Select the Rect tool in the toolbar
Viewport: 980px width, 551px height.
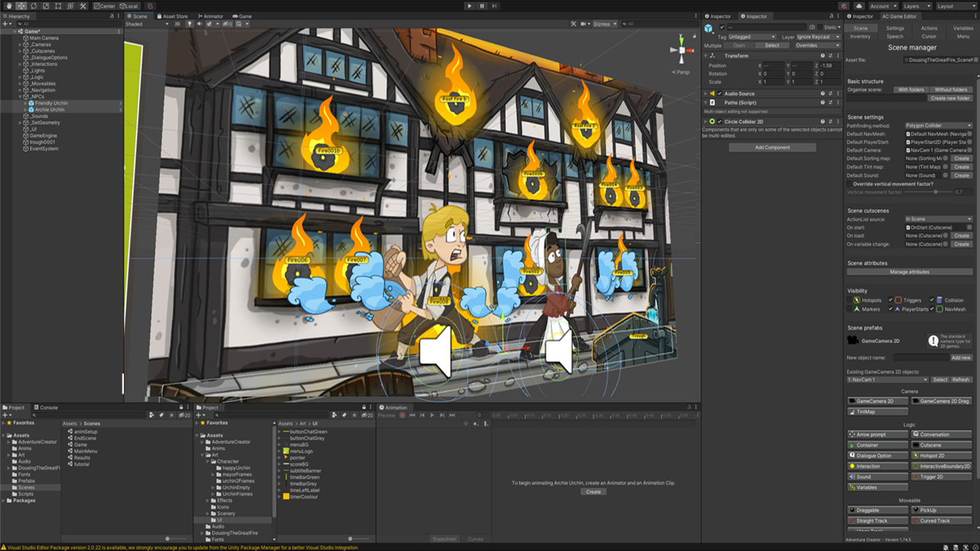(x=58, y=5)
